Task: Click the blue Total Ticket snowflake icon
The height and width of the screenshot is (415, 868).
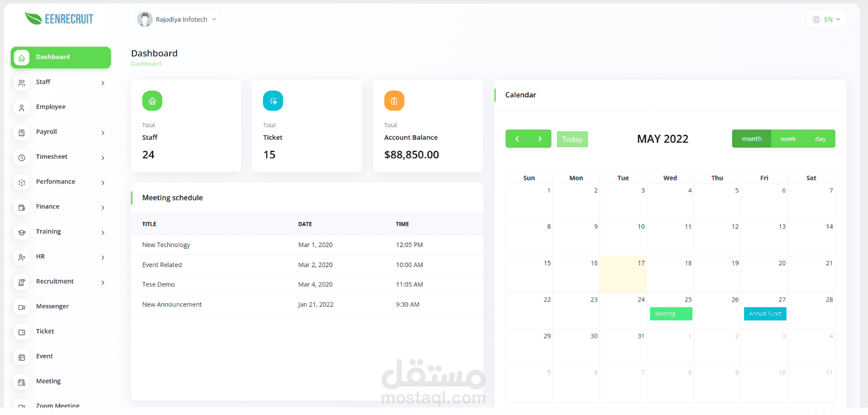Action: point(273,100)
